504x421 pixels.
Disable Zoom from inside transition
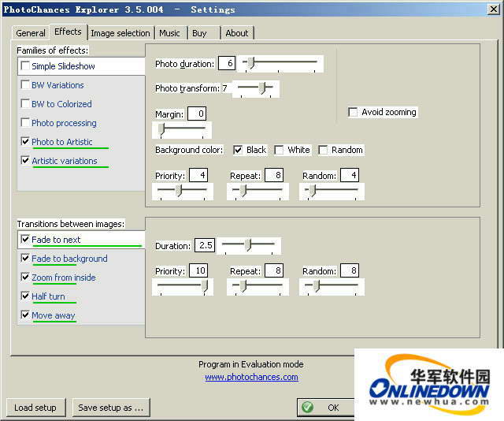click(25, 278)
